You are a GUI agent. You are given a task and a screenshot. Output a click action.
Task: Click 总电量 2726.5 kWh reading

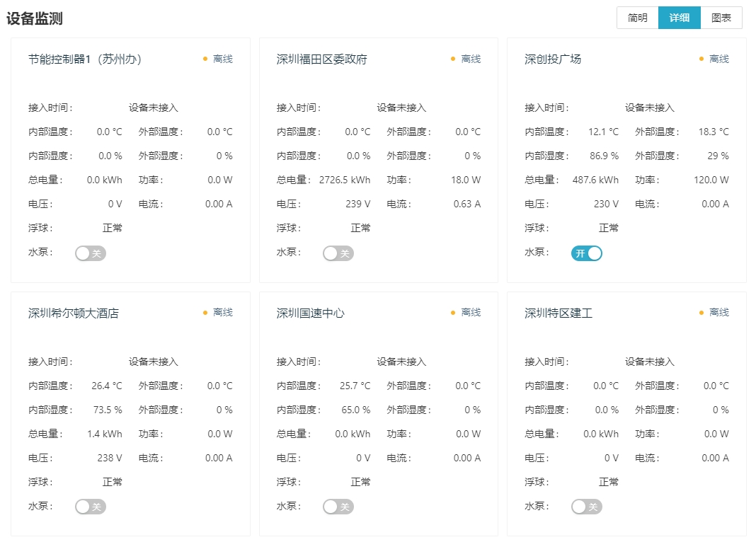pos(345,180)
